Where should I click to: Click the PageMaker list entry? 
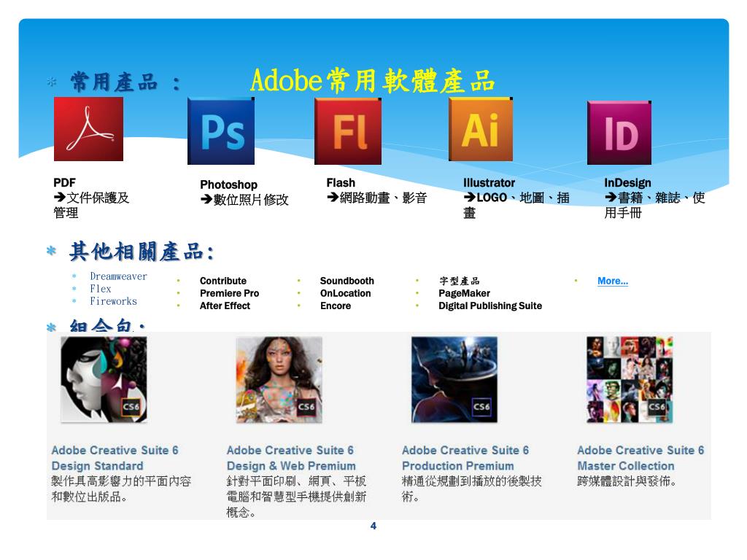(465, 293)
